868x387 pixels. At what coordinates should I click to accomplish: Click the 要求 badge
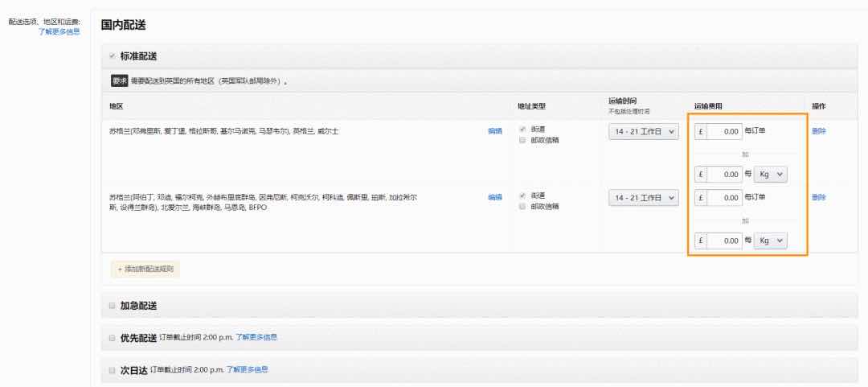(x=120, y=81)
